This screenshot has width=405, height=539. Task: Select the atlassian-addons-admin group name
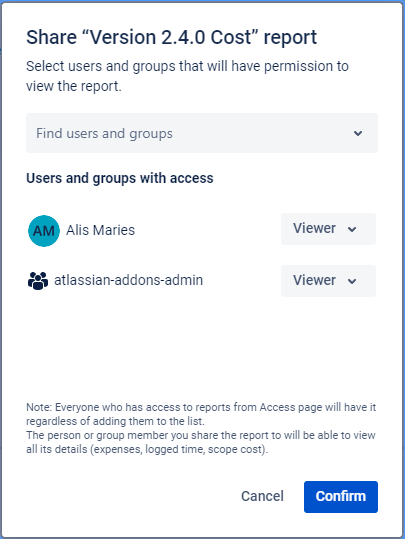click(x=129, y=280)
